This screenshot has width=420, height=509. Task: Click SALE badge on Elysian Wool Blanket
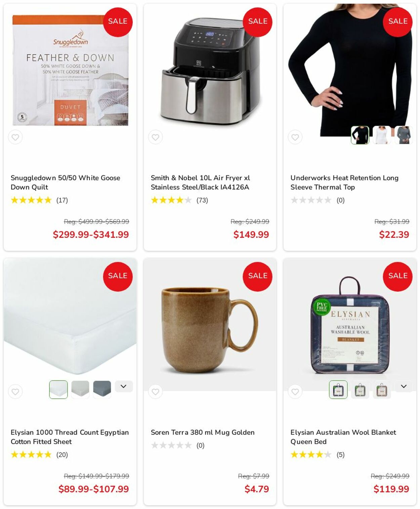pyautogui.click(x=398, y=276)
